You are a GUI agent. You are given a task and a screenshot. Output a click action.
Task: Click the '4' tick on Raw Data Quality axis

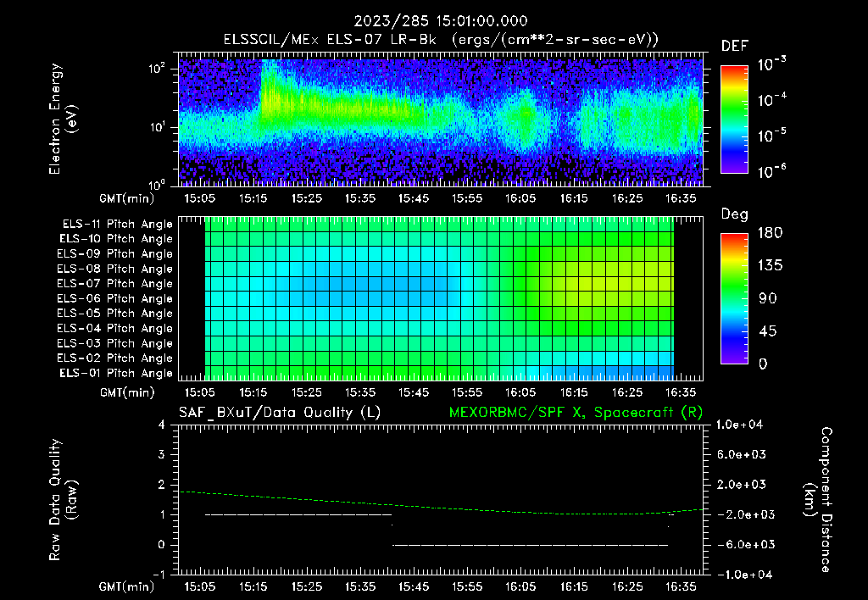pos(162,425)
